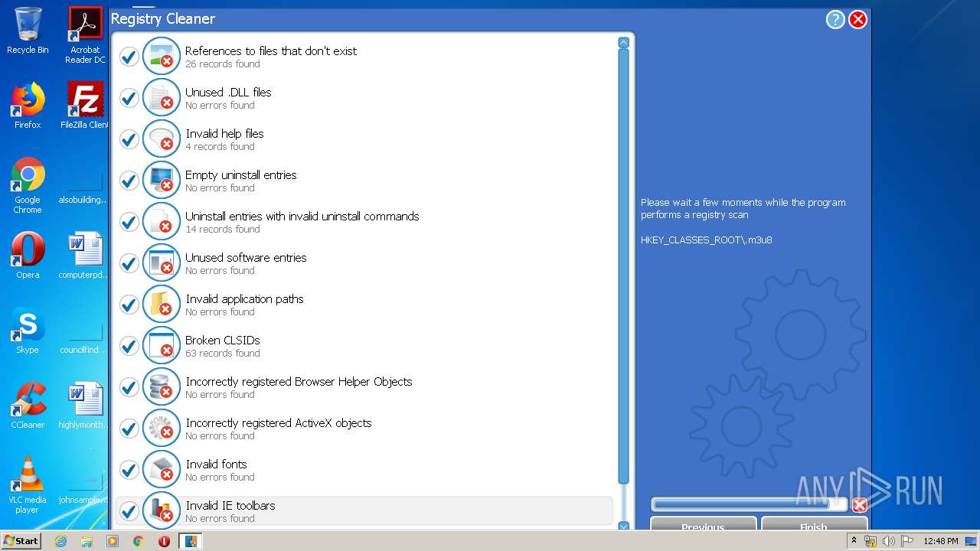Launch Skype from the desktop
Image resolution: width=980 pixels, height=551 pixels.
click(28, 331)
